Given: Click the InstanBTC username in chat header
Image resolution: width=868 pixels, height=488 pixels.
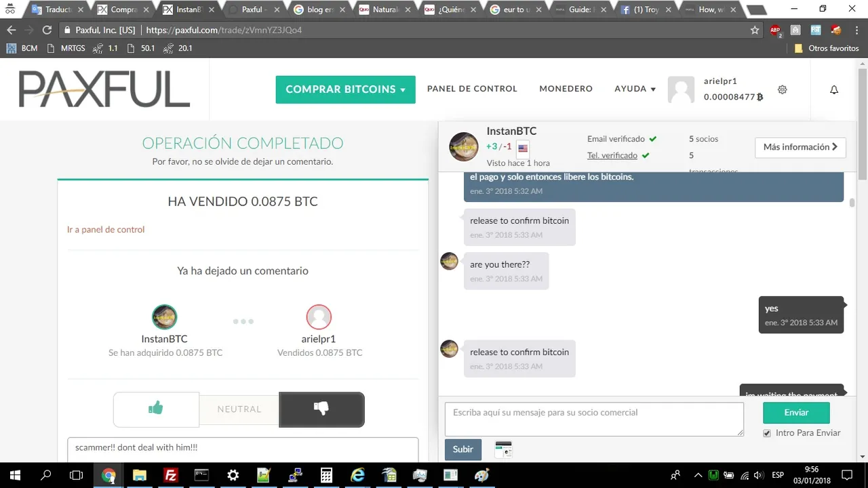Looking at the screenshot, I should tap(511, 131).
